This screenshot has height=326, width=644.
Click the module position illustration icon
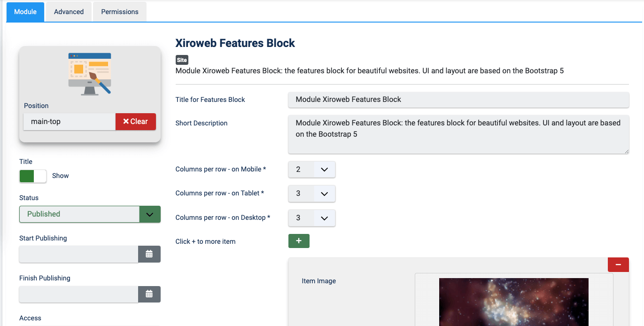pyautogui.click(x=90, y=74)
